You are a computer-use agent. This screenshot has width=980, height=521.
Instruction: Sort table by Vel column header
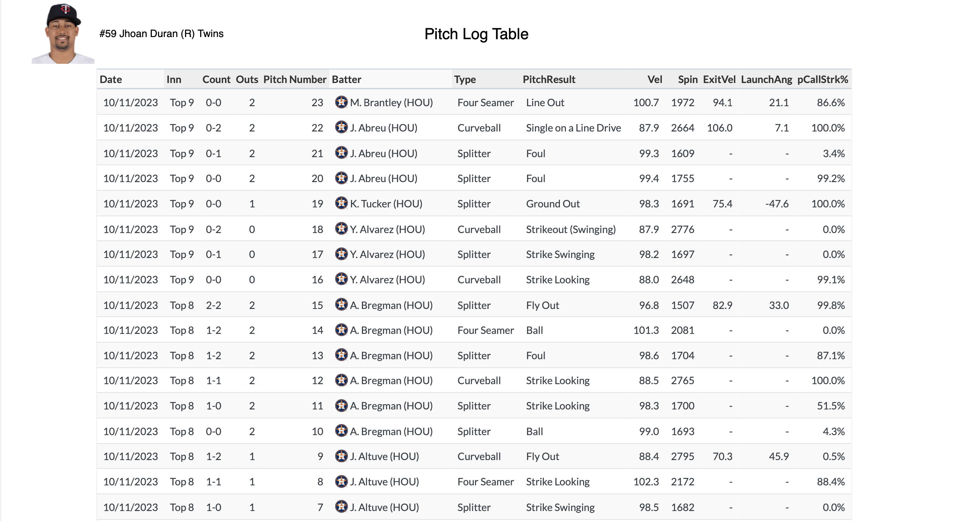click(654, 79)
